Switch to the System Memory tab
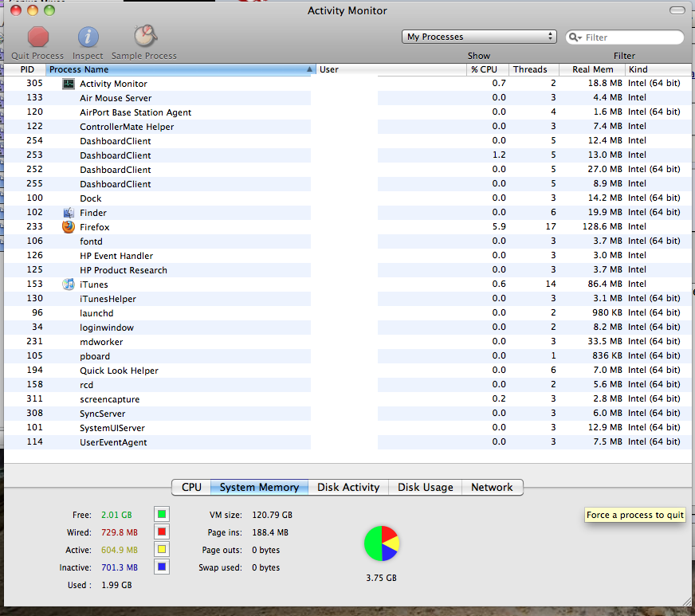The width and height of the screenshot is (695, 616). [x=259, y=488]
